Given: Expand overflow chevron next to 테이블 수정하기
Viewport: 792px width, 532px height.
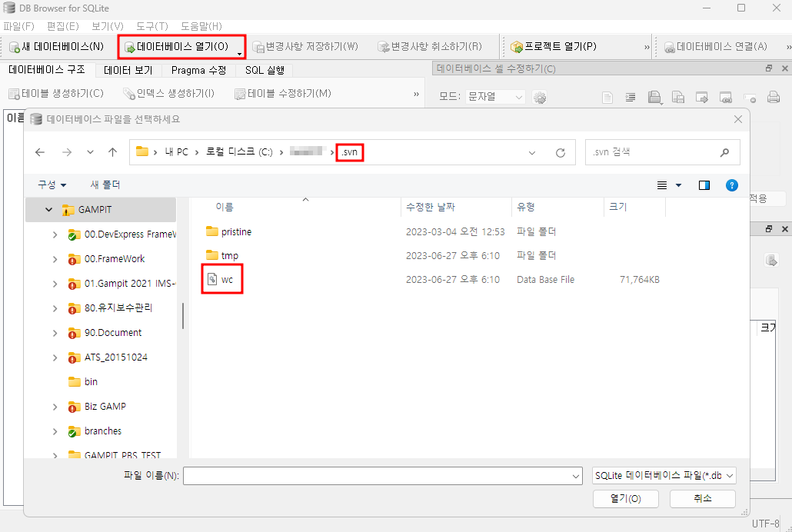Looking at the screenshot, I should [416, 94].
